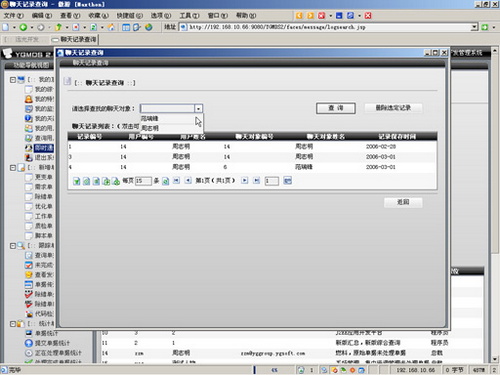Click the 提交单据统计 sidebar icon
This screenshot has height=375, width=500.
(x=29, y=343)
